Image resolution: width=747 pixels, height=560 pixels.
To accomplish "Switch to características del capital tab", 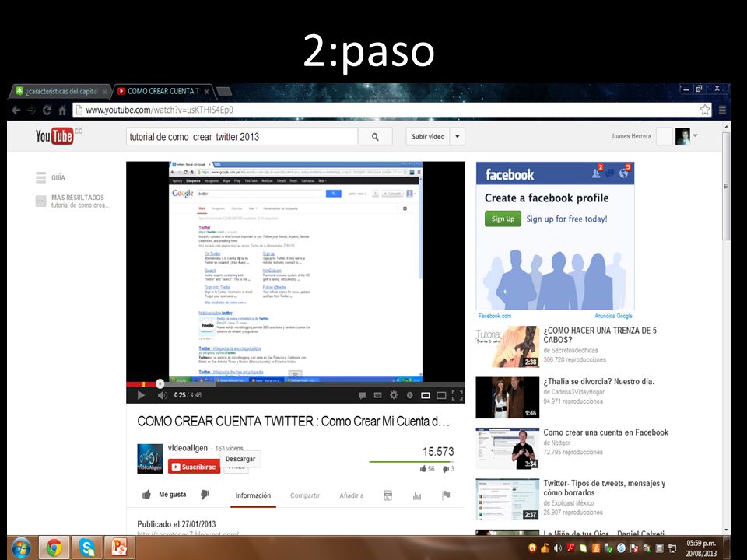I will tap(61, 91).
